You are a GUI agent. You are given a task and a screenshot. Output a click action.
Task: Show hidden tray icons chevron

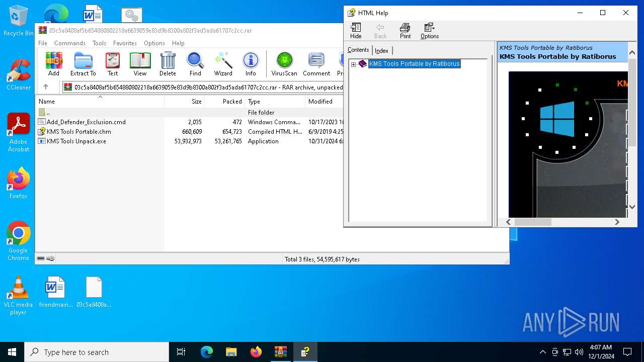point(542,352)
